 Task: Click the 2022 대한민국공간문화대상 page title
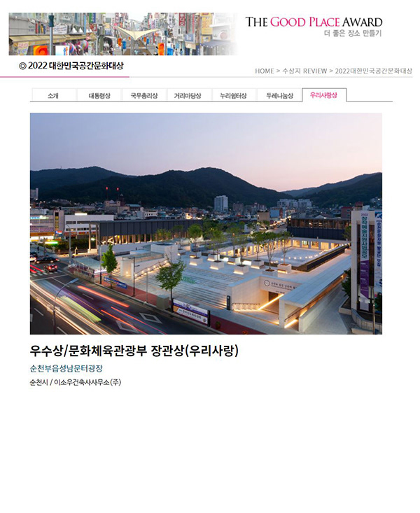(x=71, y=65)
